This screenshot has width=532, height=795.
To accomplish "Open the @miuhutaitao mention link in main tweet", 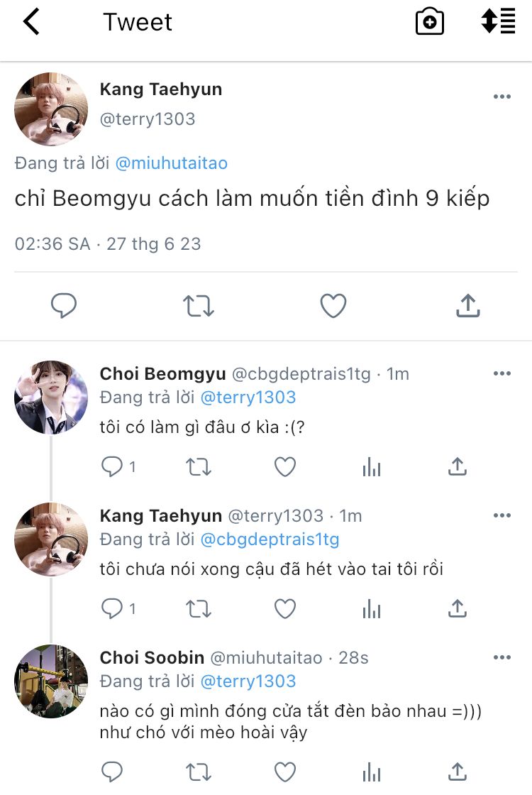I will pyautogui.click(x=171, y=163).
